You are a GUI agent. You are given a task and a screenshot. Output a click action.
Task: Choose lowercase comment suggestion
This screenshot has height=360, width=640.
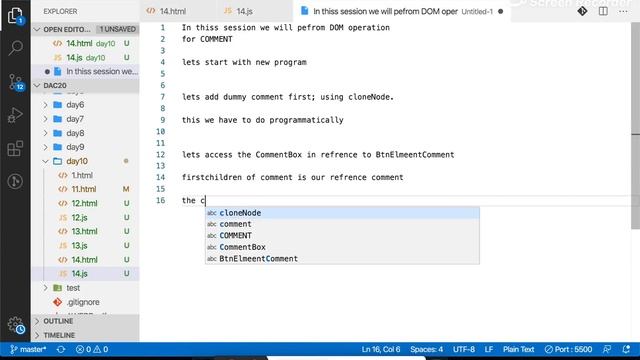(x=342, y=224)
